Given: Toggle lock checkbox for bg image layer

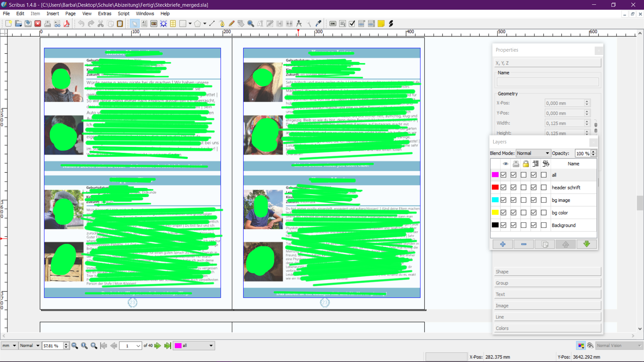Looking at the screenshot, I should click(524, 200).
